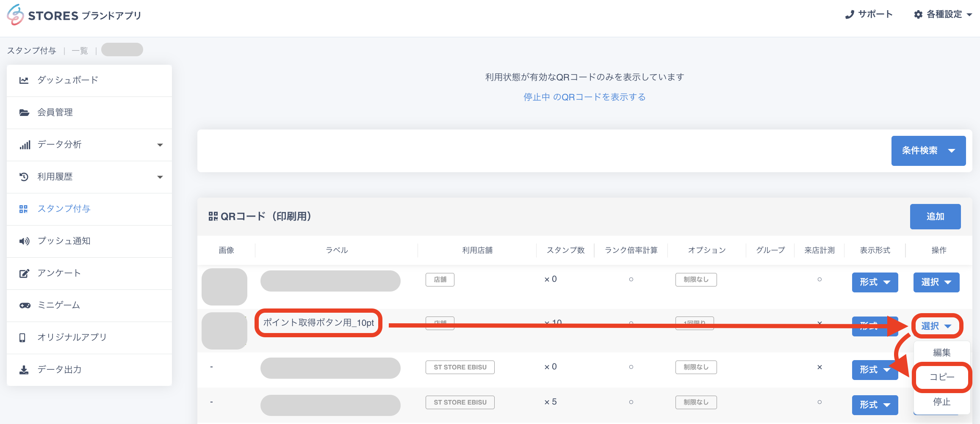Select 停止 in the dropdown menu
This screenshot has width=980, height=424.
(x=941, y=402)
